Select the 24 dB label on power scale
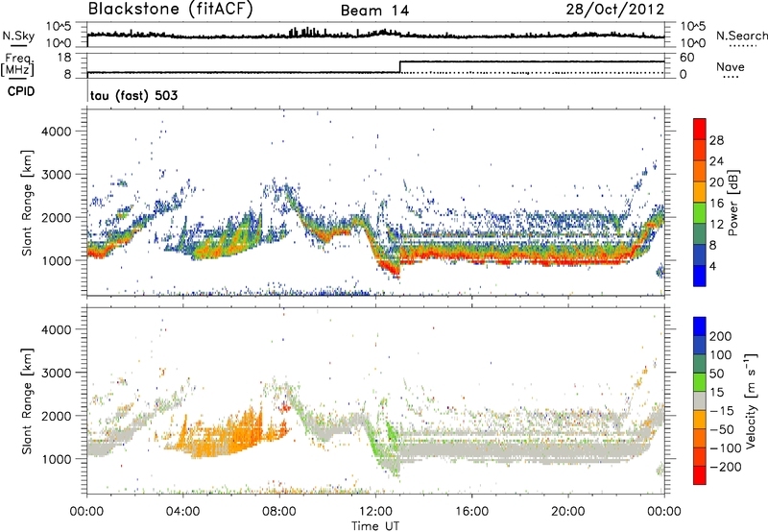768x532 pixels. pyautogui.click(x=716, y=161)
